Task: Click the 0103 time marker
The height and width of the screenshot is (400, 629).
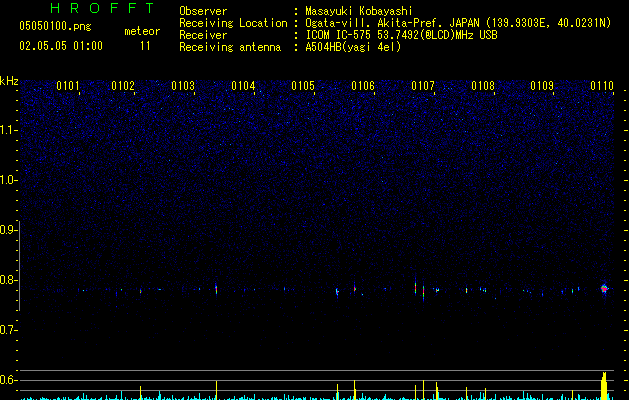Action: (183, 86)
